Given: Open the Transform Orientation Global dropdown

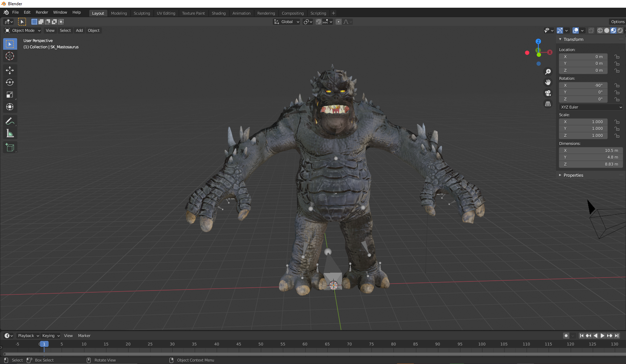Looking at the screenshot, I should coord(286,22).
